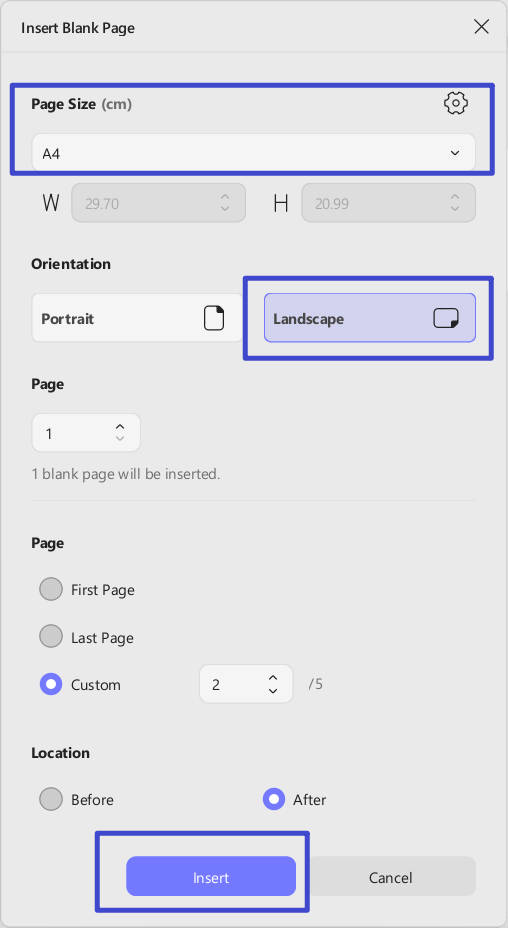508x928 pixels.
Task: Choose After location radio button
Action: tap(274, 800)
